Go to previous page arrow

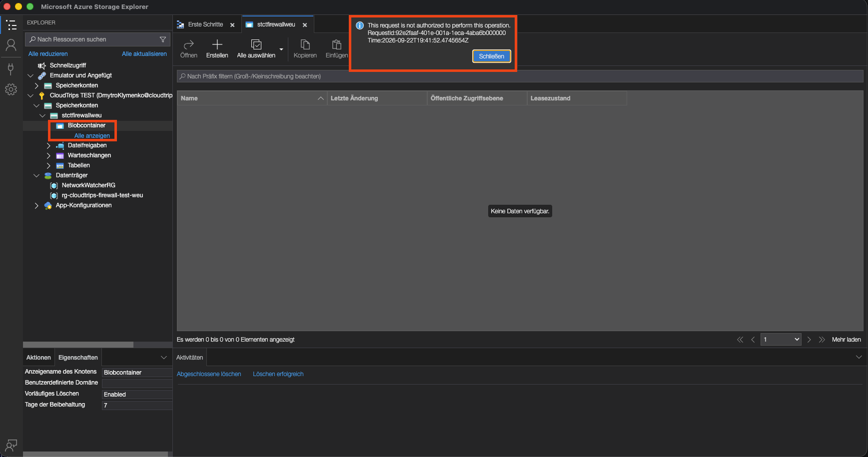tap(753, 340)
